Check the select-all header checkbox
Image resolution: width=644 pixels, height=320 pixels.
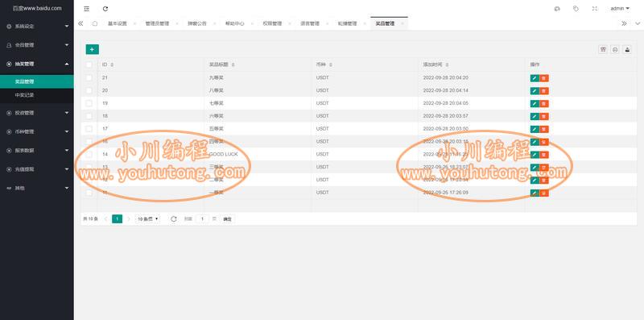click(x=89, y=64)
